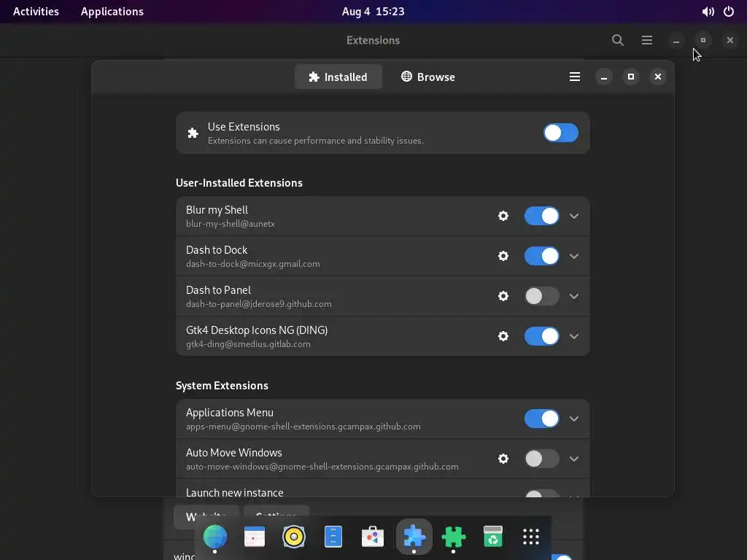Expand details for Gtk4 Desktop Icons NG
This screenshot has width=747, height=560.
(x=574, y=336)
